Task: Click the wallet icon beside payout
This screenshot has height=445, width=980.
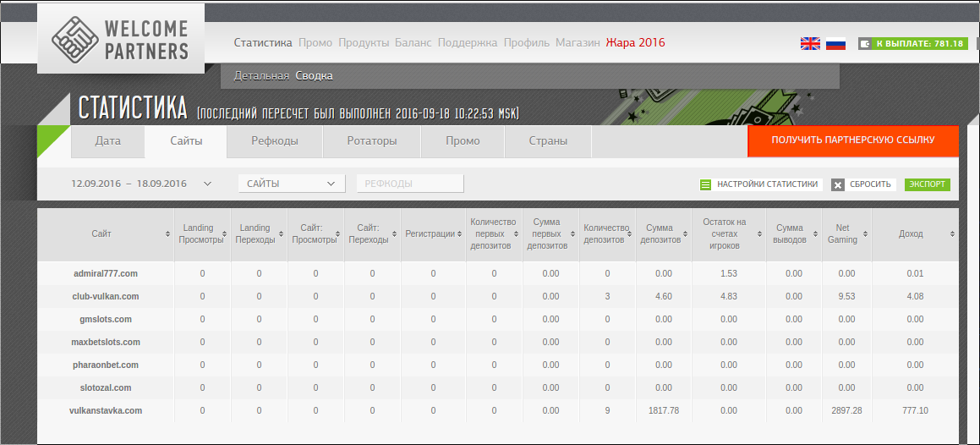Action: click(865, 44)
